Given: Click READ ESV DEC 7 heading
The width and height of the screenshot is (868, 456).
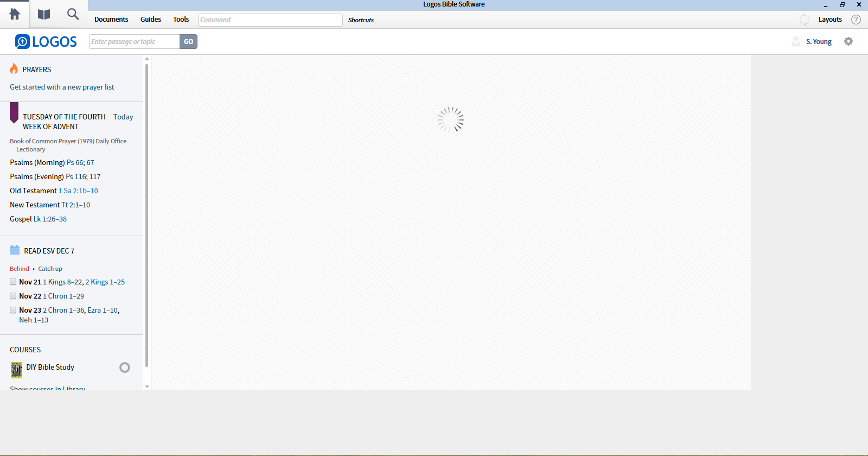Looking at the screenshot, I should [x=49, y=251].
